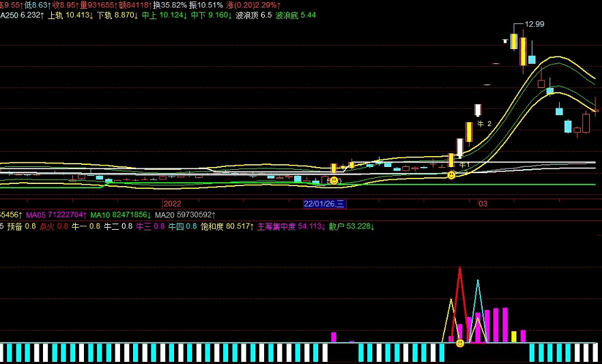The width and height of the screenshot is (602, 364).
Task: Select the 牛二 0.8 indicator label
Action: click(x=119, y=226)
